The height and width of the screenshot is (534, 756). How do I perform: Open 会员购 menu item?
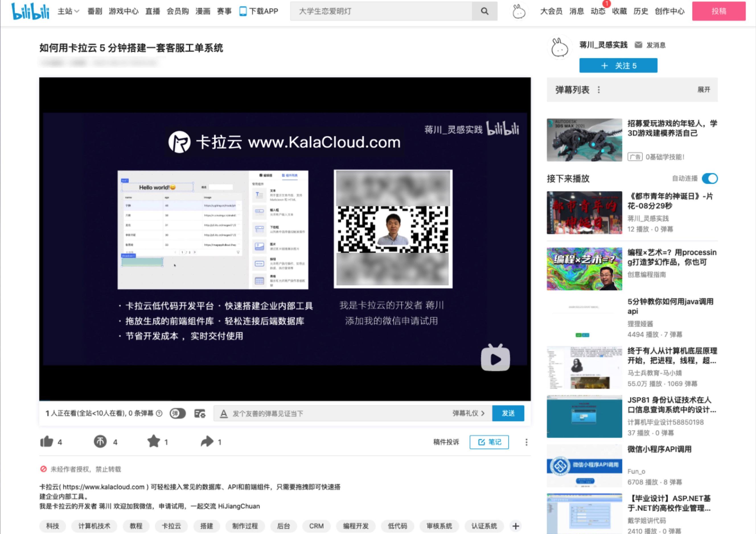coord(178,11)
